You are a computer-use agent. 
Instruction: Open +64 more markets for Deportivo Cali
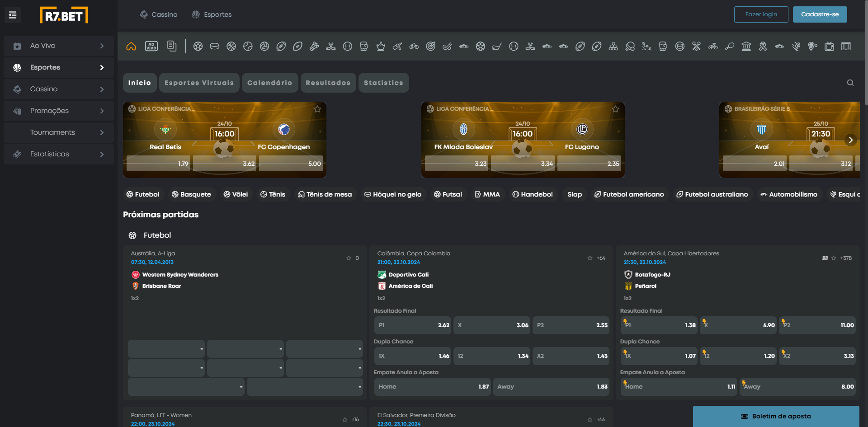[x=601, y=258]
